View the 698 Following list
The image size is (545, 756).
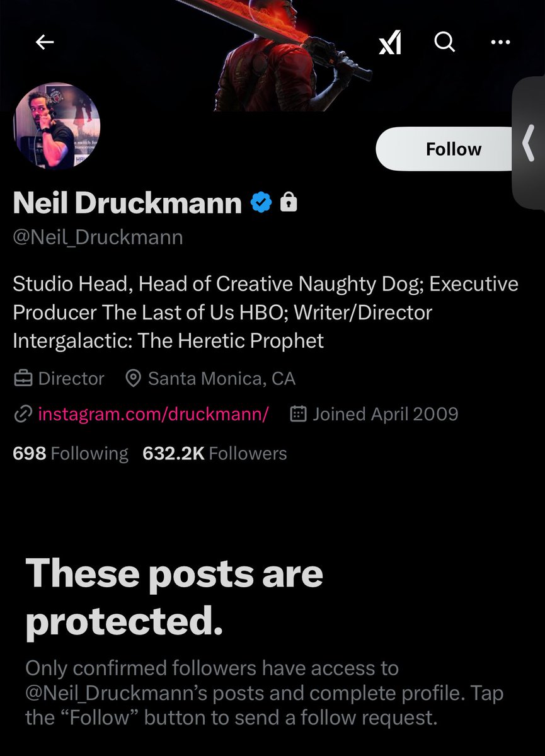71,454
